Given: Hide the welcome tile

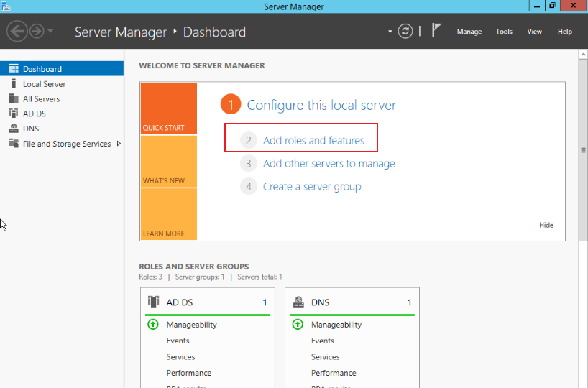Looking at the screenshot, I should pos(546,225).
